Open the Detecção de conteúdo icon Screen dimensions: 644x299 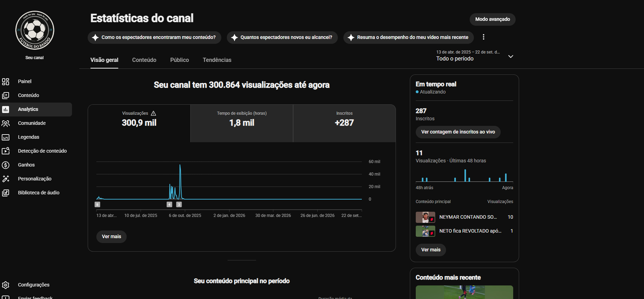click(6, 151)
